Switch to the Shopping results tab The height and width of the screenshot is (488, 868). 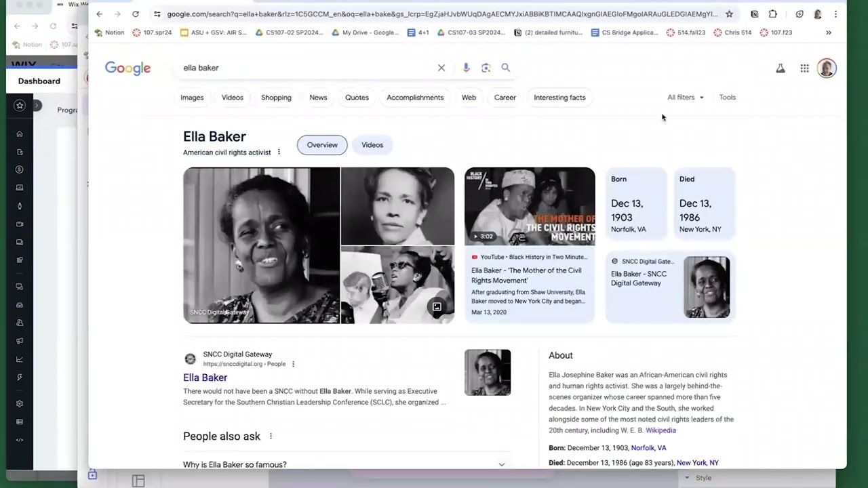[x=276, y=98]
